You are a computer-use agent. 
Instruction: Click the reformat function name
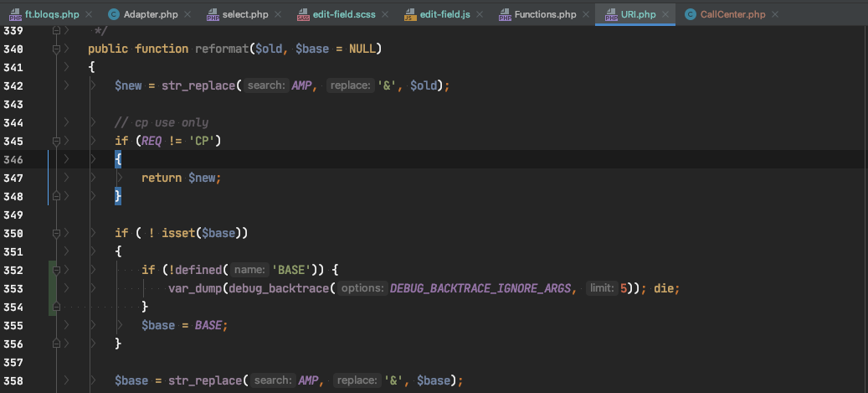tap(222, 49)
